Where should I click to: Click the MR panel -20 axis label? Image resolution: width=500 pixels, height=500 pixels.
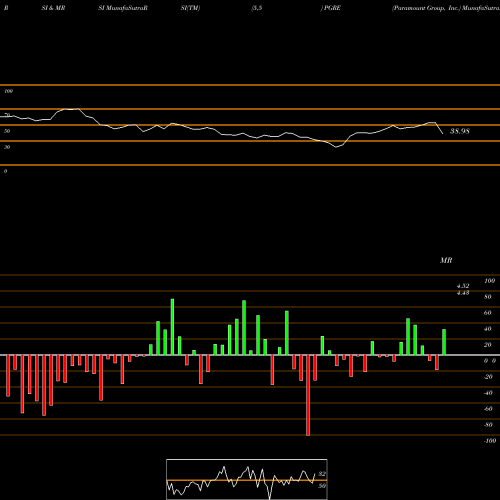coord(488,377)
